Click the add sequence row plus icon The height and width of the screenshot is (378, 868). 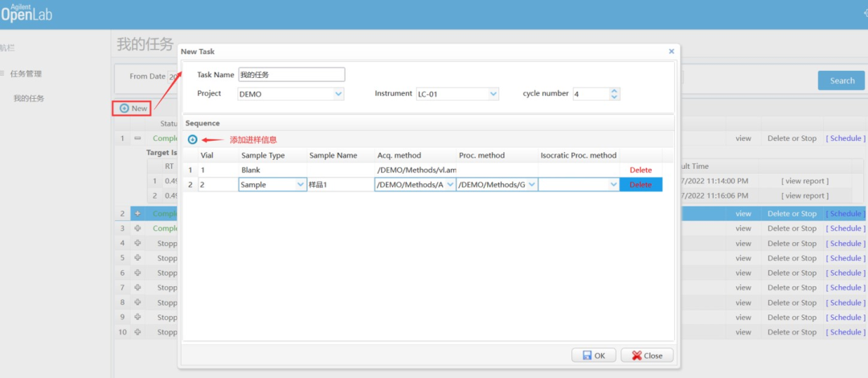point(193,140)
